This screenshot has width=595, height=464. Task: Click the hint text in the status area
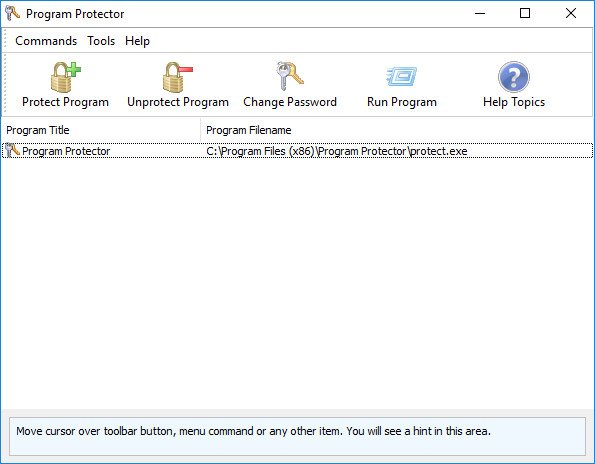coord(253,431)
